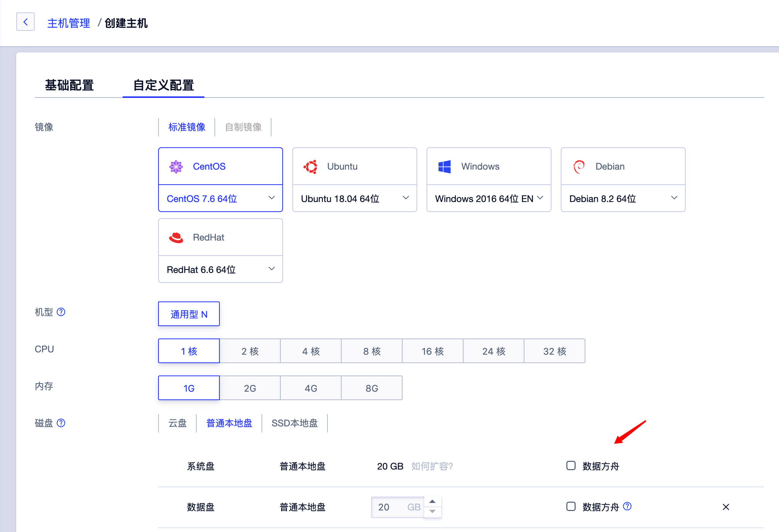Viewport: 779px width, 532px height.
Task: Click the RedHat hat logo icon
Action: [176, 237]
